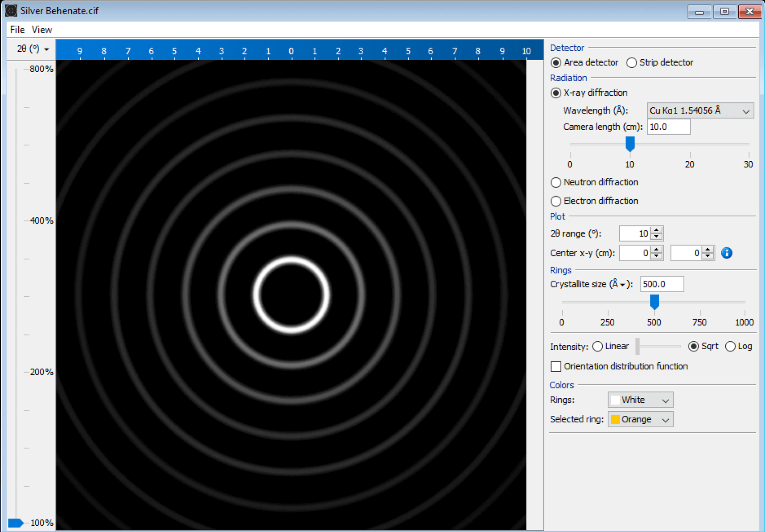Viewport: 765px width, 532px height.
Task: Click the Crystallite size input field 500.0
Action: click(x=662, y=284)
